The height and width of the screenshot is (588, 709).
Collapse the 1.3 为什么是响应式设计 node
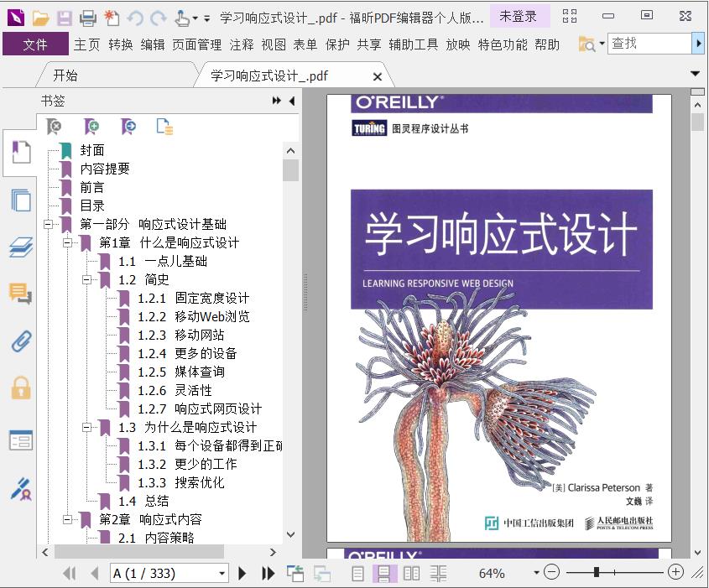coord(86,427)
